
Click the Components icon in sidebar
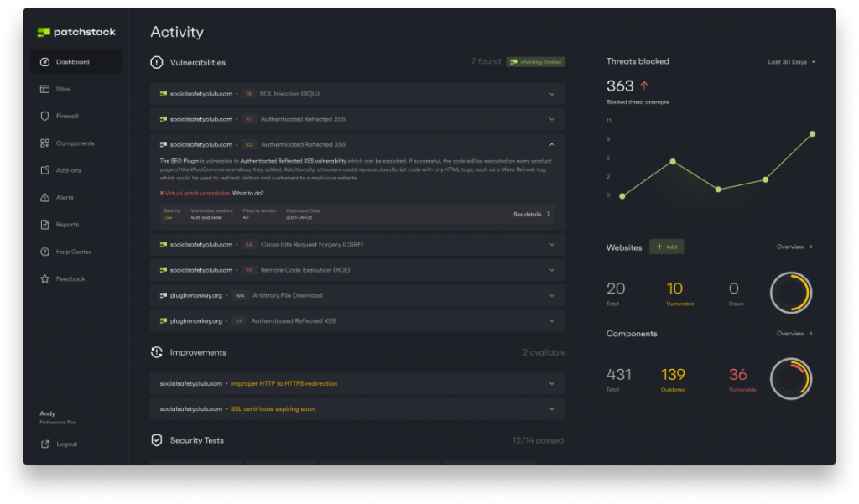[44, 143]
